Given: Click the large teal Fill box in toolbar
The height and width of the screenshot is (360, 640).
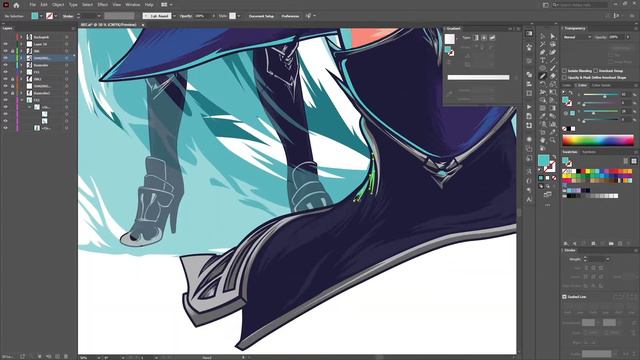Looking at the screenshot, I should pyautogui.click(x=544, y=160).
